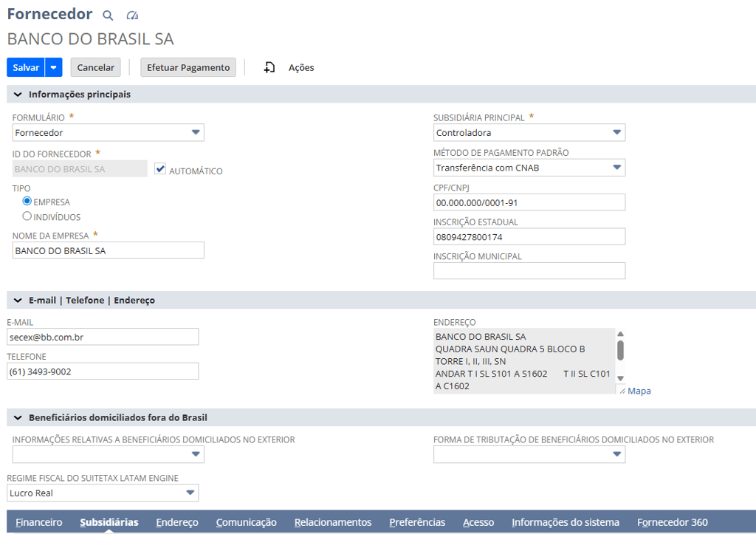Open the Ações menu
756x534 pixels.
[301, 67]
